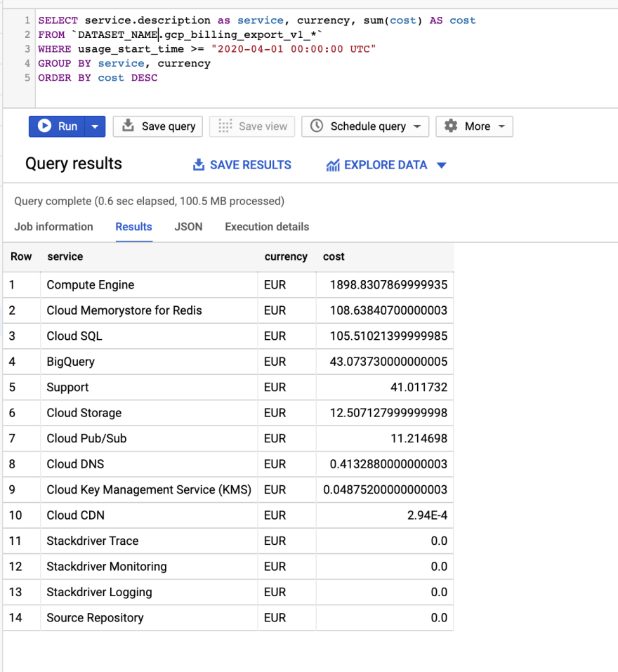Click the Save query label

pyautogui.click(x=169, y=126)
